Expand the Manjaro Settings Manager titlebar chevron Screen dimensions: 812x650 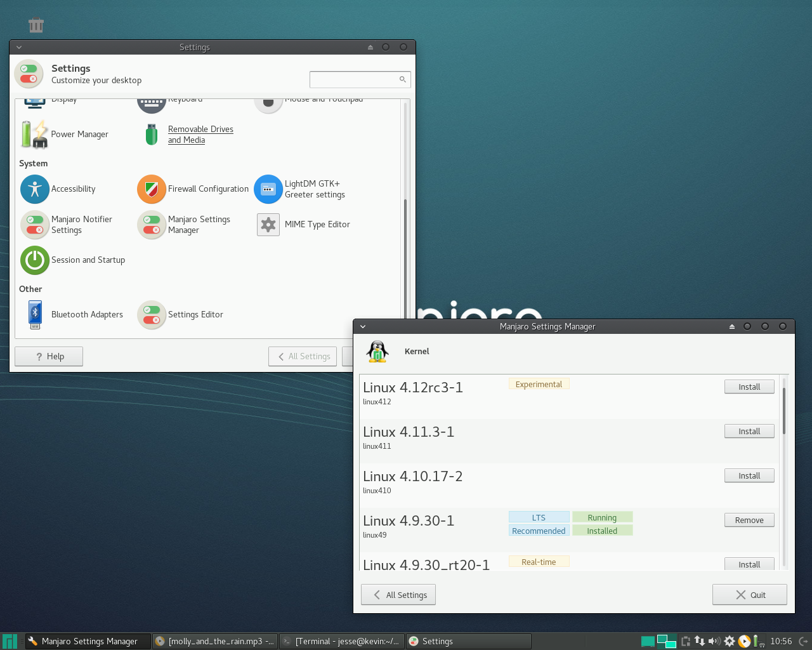(x=362, y=326)
